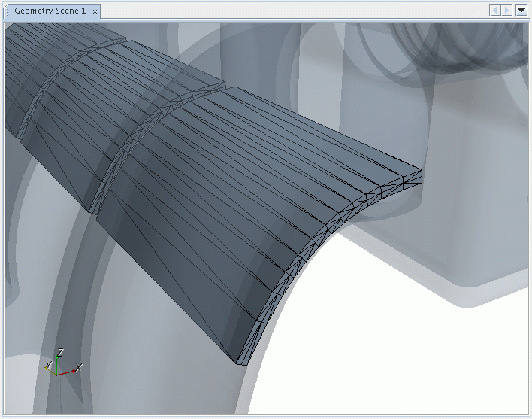Close the Geometry Scene 1 tab
This screenshot has width=532, height=419.
(95, 11)
